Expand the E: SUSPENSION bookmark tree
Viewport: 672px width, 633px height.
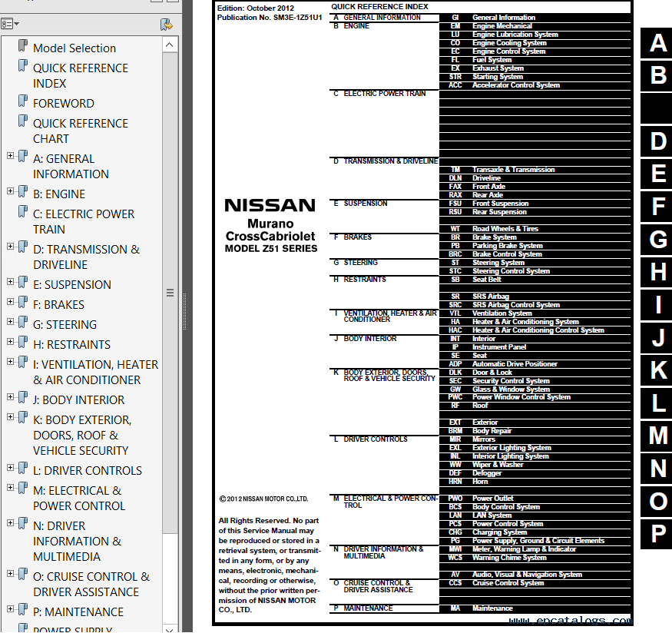coord(10,282)
